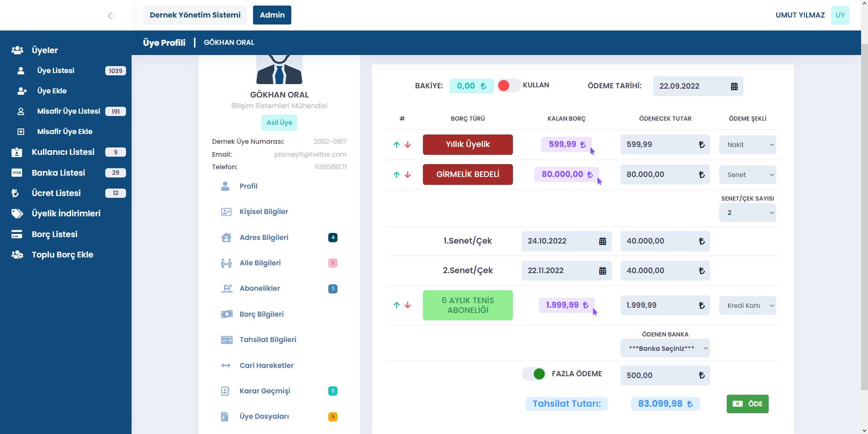Click the Admin button in the header
The height and width of the screenshot is (434, 868).
272,15
